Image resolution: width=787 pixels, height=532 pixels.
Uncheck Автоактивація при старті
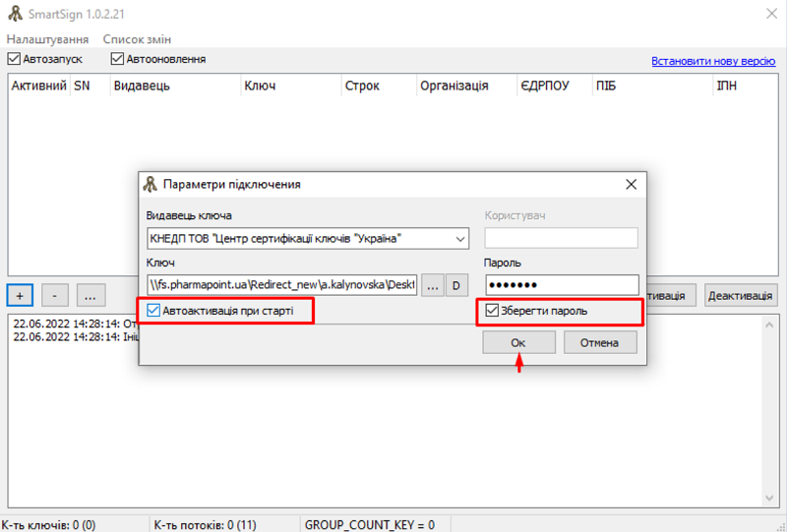click(153, 311)
